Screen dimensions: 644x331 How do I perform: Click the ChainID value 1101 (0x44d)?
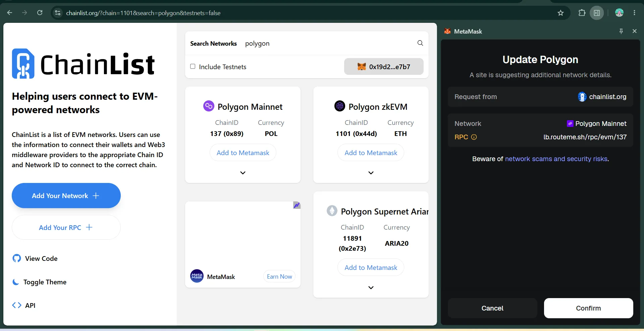click(356, 134)
